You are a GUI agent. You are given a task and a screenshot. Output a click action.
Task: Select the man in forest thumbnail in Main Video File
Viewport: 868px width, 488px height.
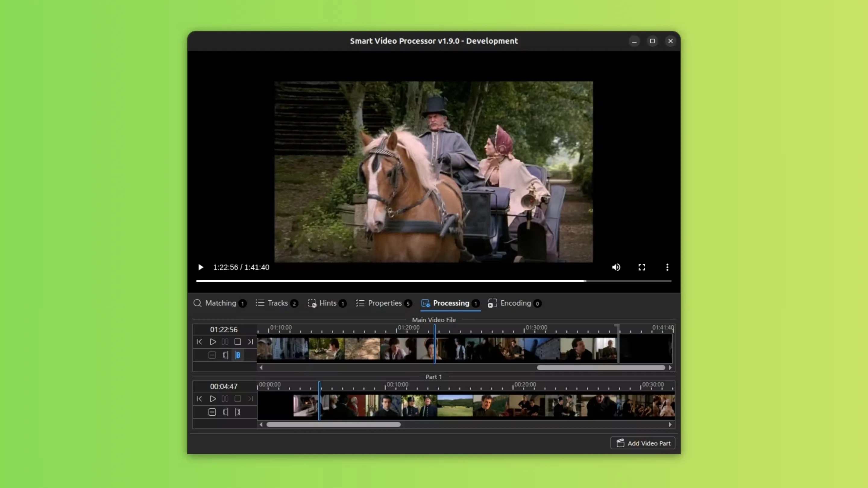326,349
